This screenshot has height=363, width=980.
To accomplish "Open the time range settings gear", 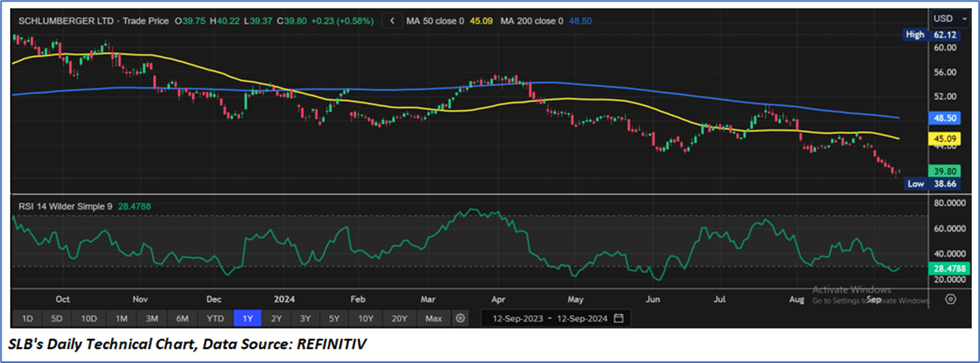I will click(x=461, y=318).
